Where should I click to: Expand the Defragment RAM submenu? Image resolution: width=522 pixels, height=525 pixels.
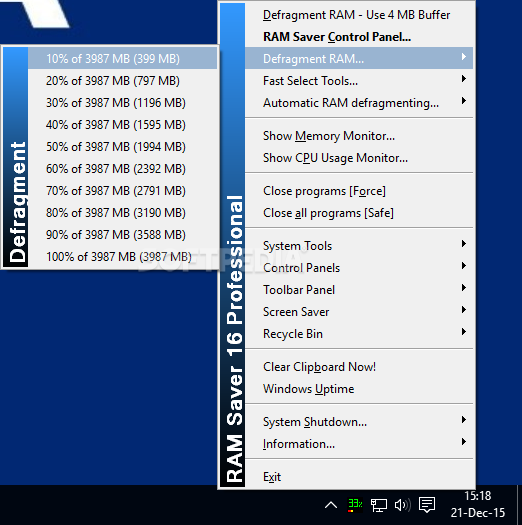[x=359, y=59]
